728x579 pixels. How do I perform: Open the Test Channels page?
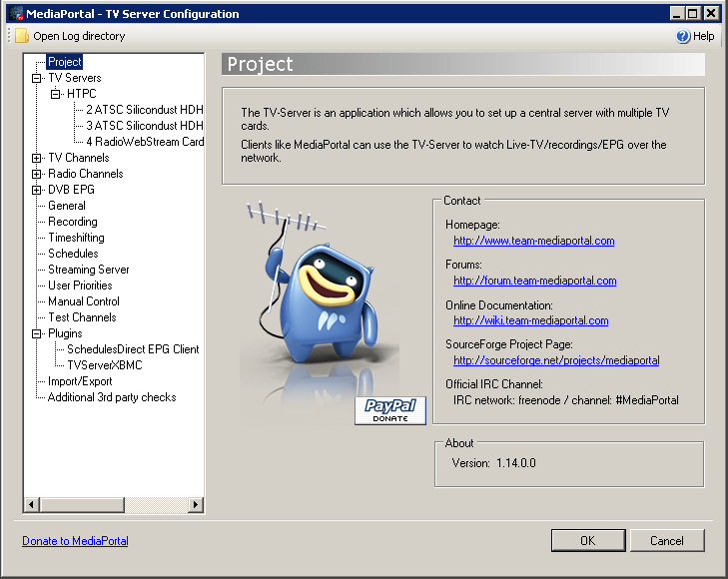(x=82, y=317)
